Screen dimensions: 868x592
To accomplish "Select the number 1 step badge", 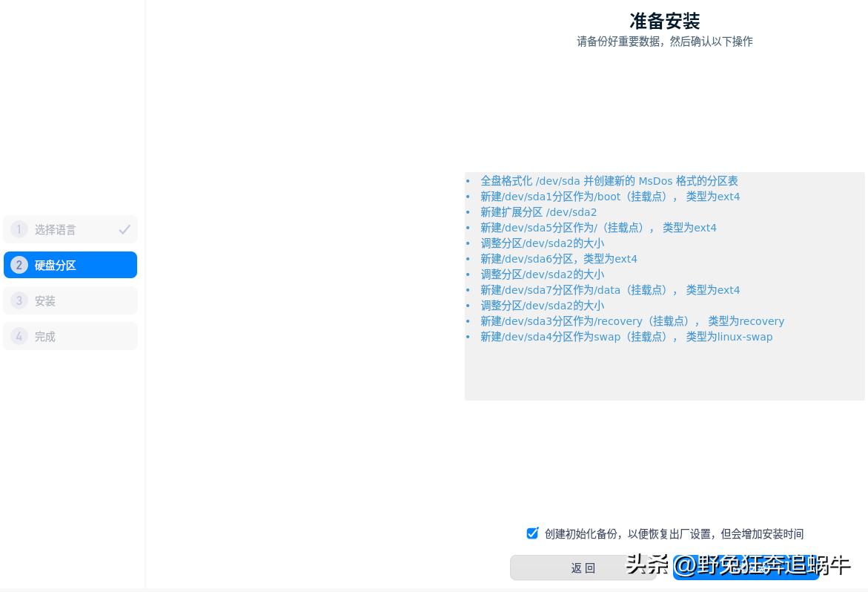I will tap(19, 229).
